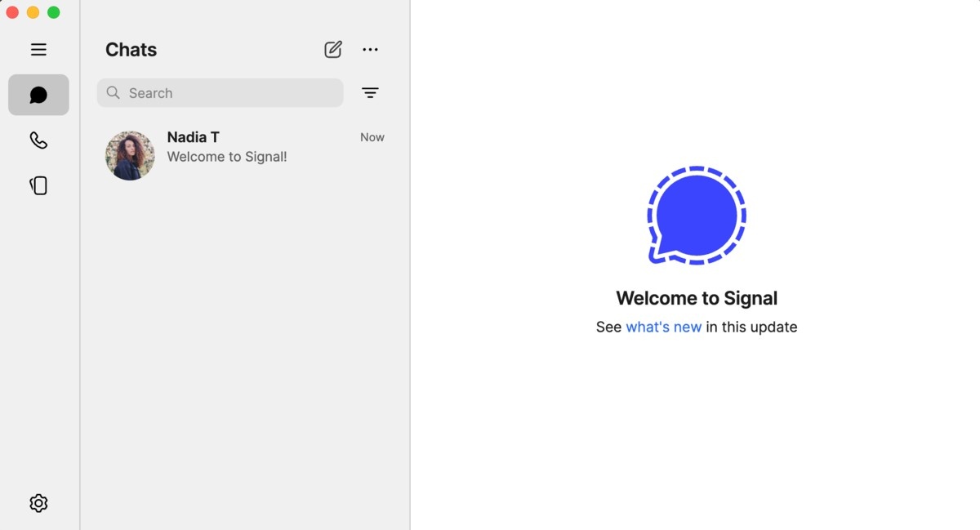Screen dimensions: 980x530
Task: Minimize the window with yellow button
Action: pos(33,12)
